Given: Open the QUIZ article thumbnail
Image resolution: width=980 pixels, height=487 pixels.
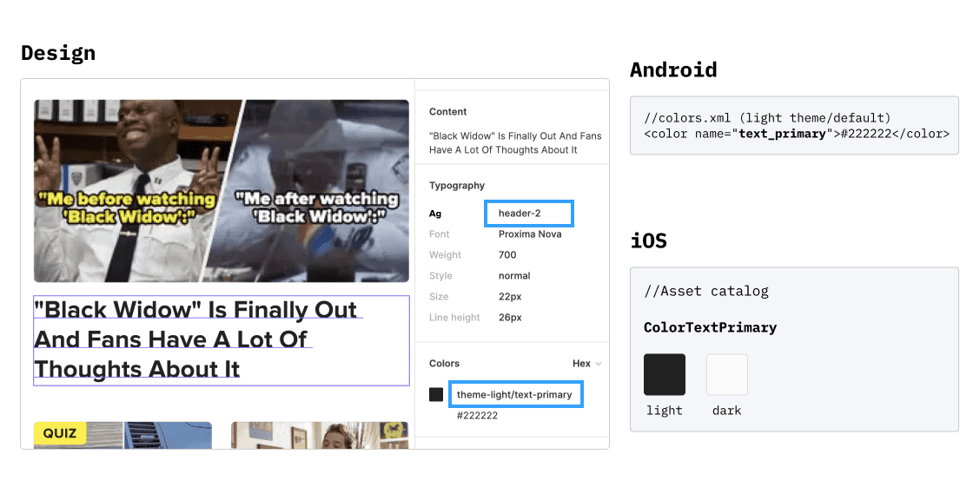Looking at the screenshot, I should (x=122, y=435).
